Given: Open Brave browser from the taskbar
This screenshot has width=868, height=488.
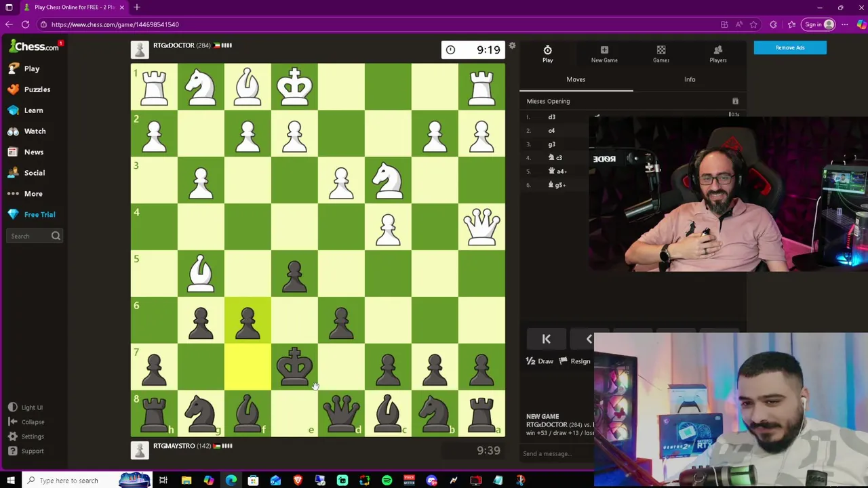Looking at the screenshot, I should (x=298, y=481).
